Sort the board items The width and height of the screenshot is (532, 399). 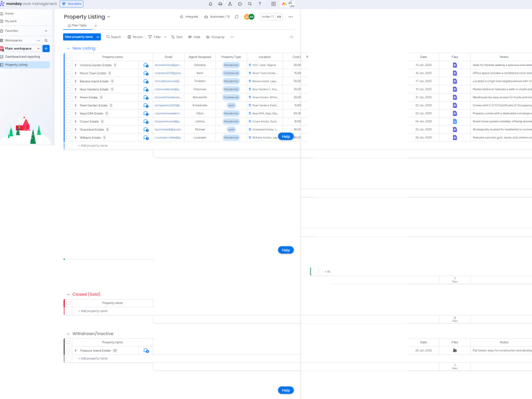tap(177, 37)
